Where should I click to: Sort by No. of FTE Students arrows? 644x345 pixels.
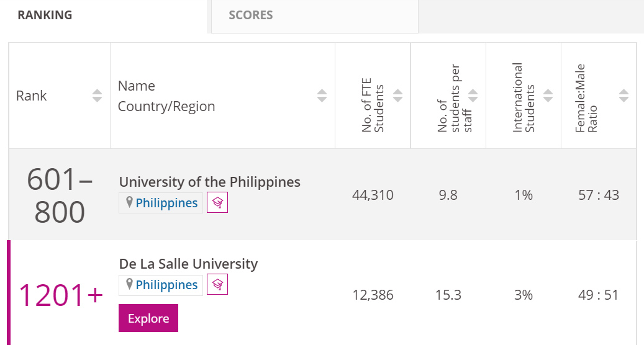(x=397, y=96)
